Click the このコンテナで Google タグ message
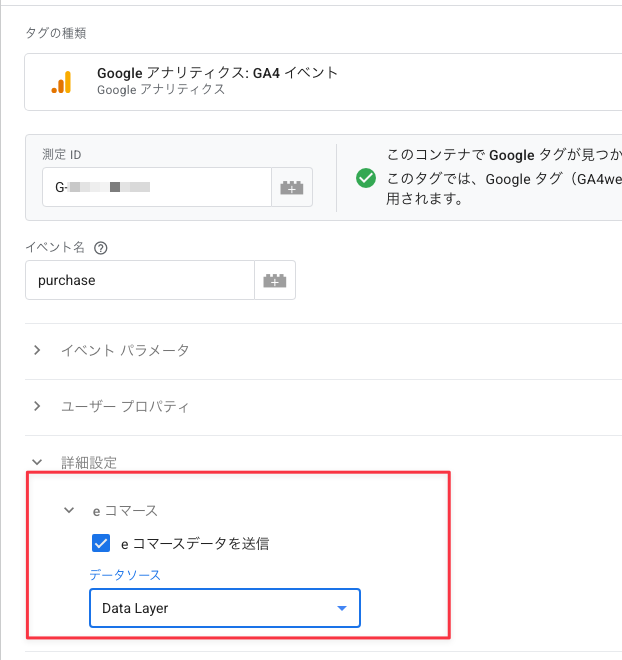Viewport: 622px width, 660px height. pyautogui.click(x=504, y=155)
